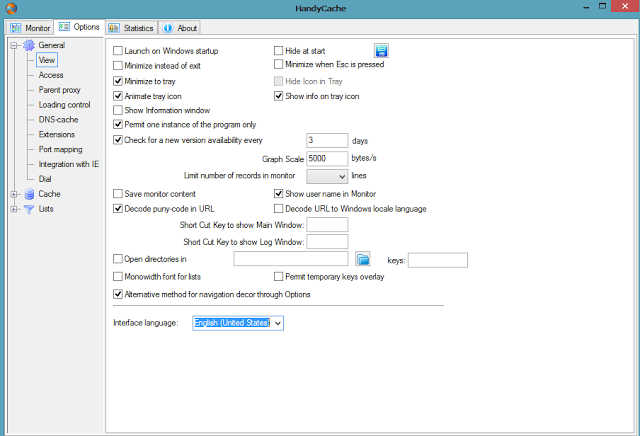The width and height of the screenshot is (640, 436).
Task: Click the version check days field
Action: tap(327, 140)
